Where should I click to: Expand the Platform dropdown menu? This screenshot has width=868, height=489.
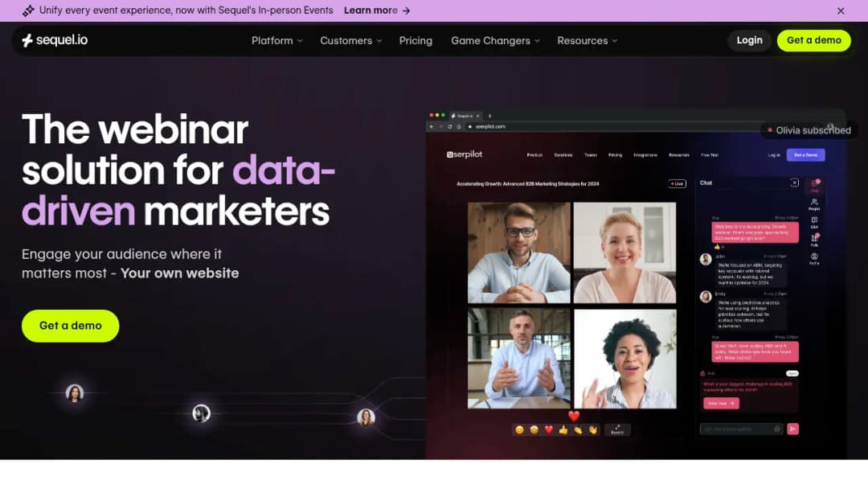pos(276,40)
